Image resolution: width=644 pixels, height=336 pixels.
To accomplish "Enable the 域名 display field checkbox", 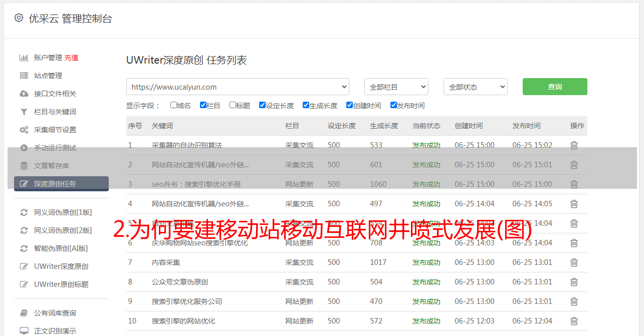I will pos(173,105).
